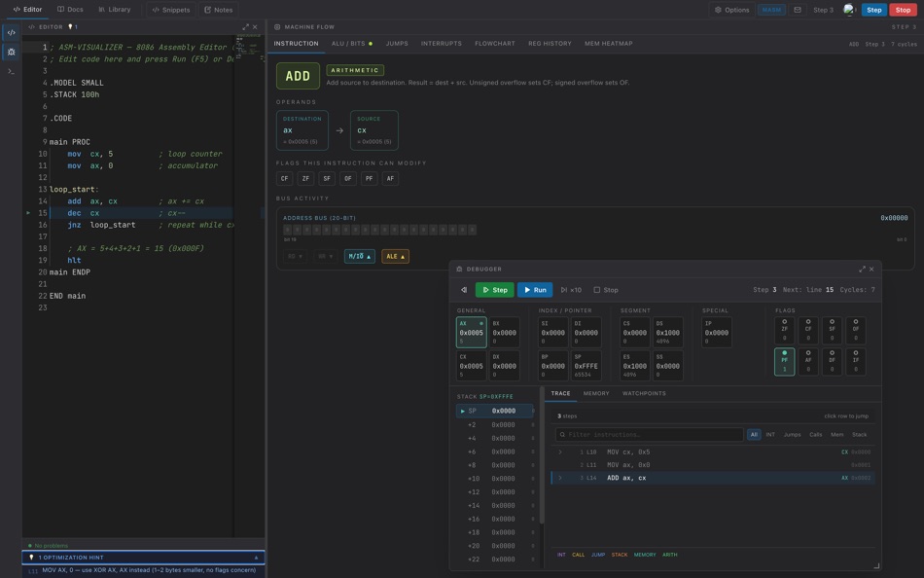The width and height of the screenshot is (924, 578).
Task: Click the x10 multi-step control
Action: 571,290
